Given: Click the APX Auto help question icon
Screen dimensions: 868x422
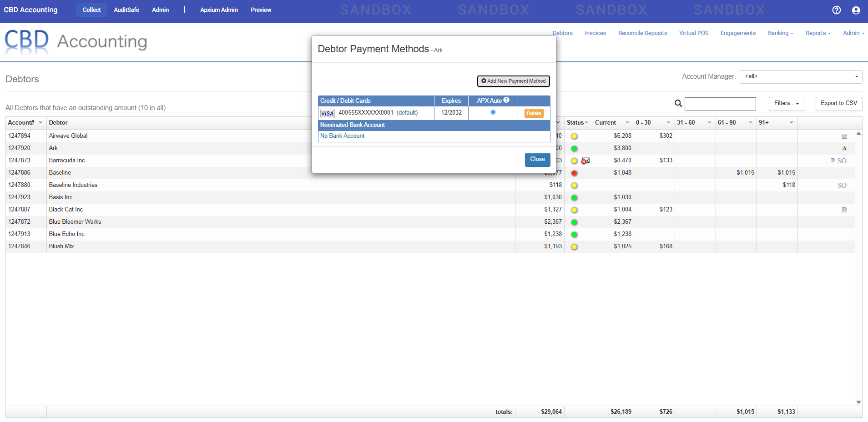Looking at the screenshot, I should [x=506, y=100].
